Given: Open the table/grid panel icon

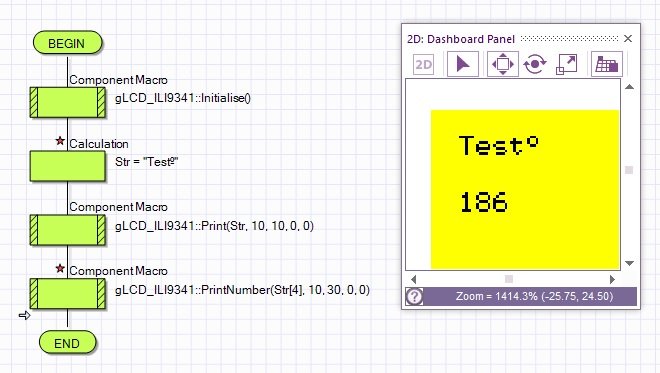Looking at the screenshot, I should (607, 64).
